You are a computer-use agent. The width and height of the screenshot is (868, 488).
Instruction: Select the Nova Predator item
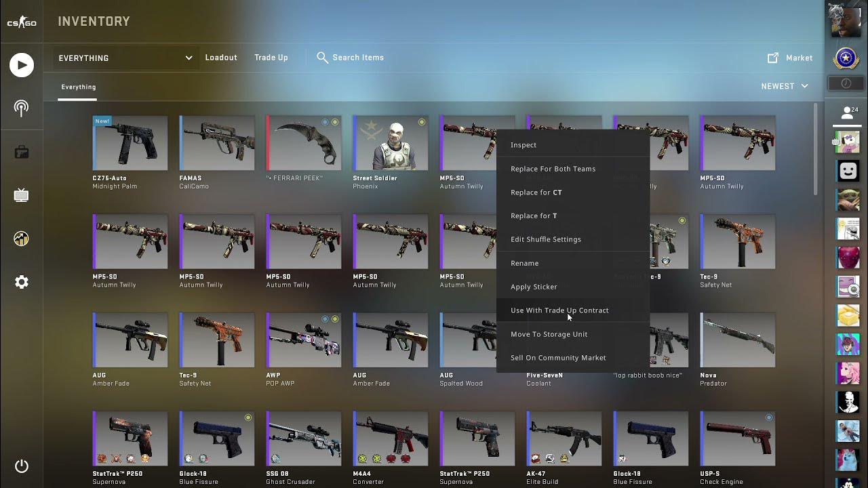tap(737, 349)
